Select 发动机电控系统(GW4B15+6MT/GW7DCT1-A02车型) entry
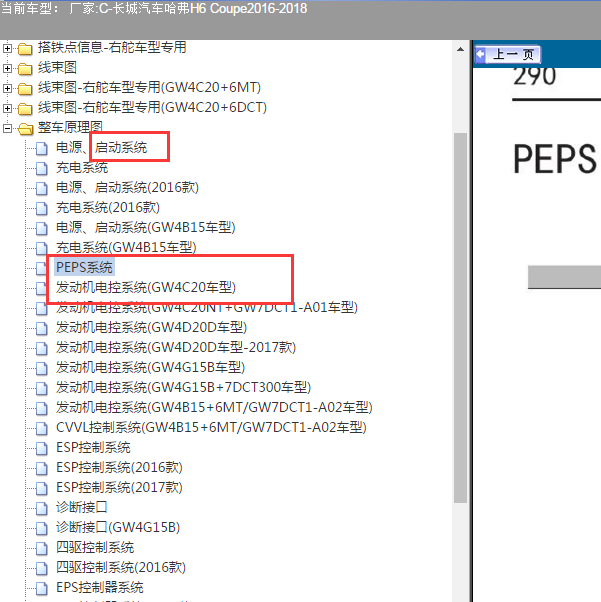This screenshot has height=602, width=601. pos(214,407)
